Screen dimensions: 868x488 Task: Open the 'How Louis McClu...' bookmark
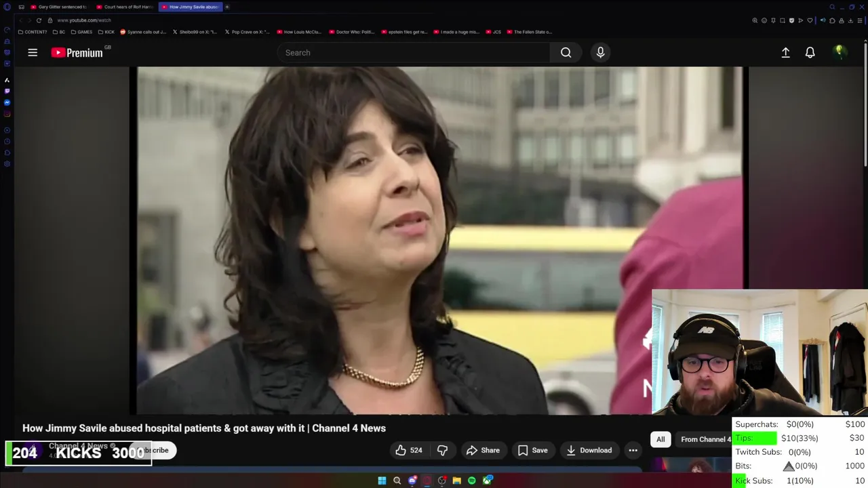[299, 32]
